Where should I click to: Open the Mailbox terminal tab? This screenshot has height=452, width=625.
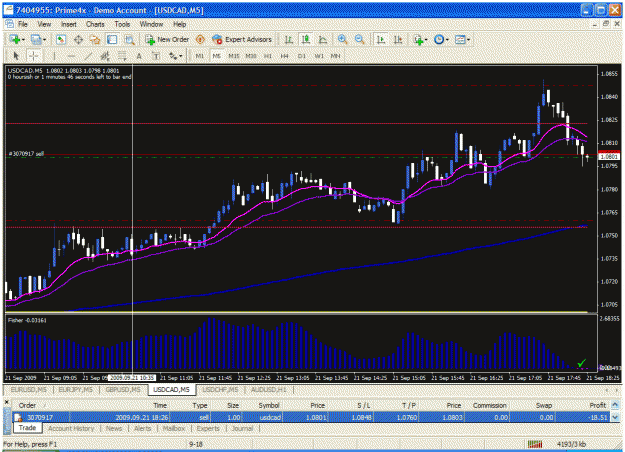174,428
